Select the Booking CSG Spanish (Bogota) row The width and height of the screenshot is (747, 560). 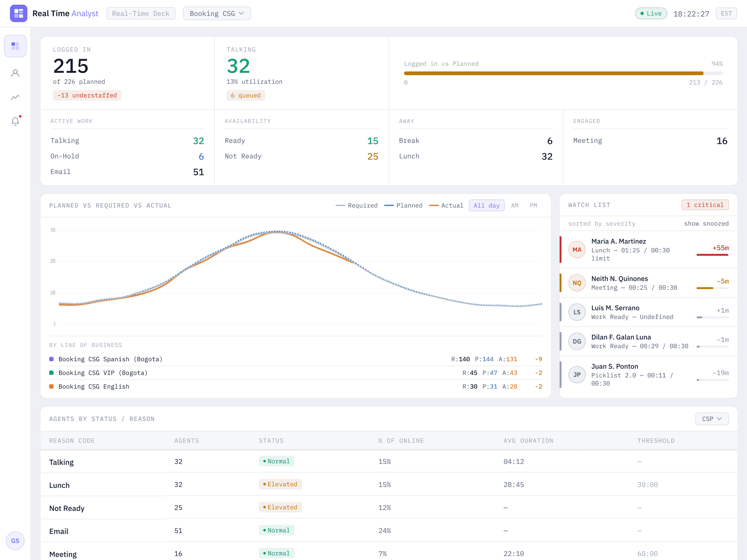pos(295,359)
